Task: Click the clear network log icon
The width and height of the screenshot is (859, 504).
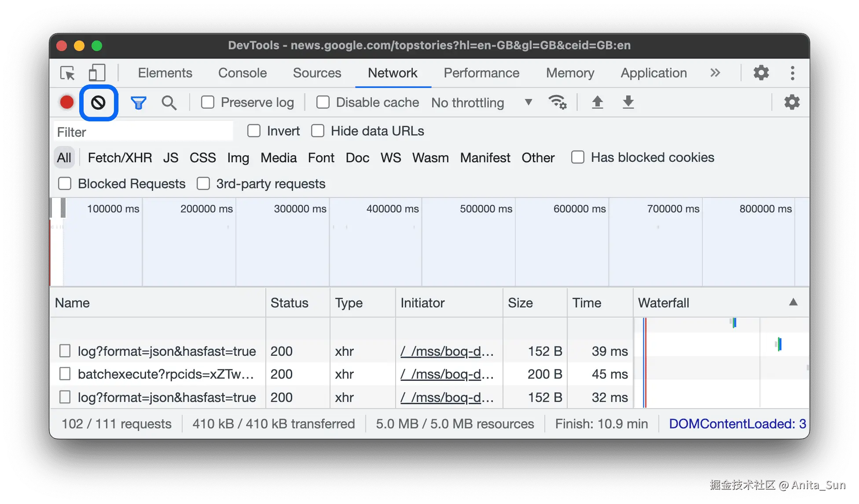Action: 98,102
